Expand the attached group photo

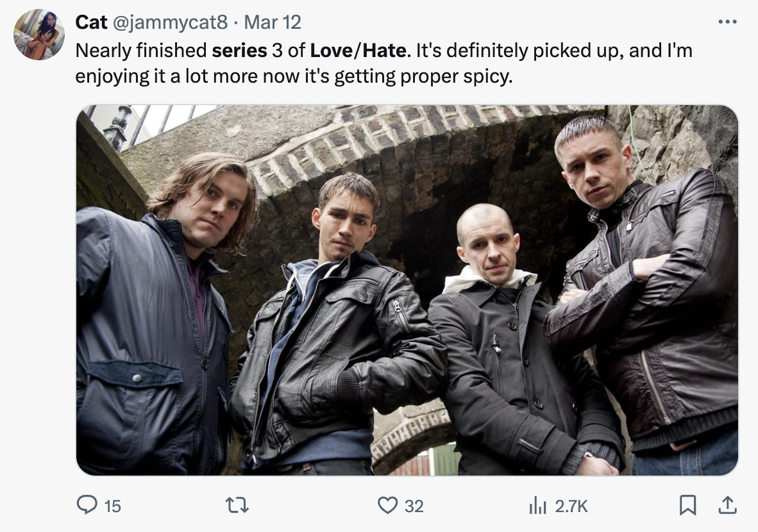coord(407,290)
